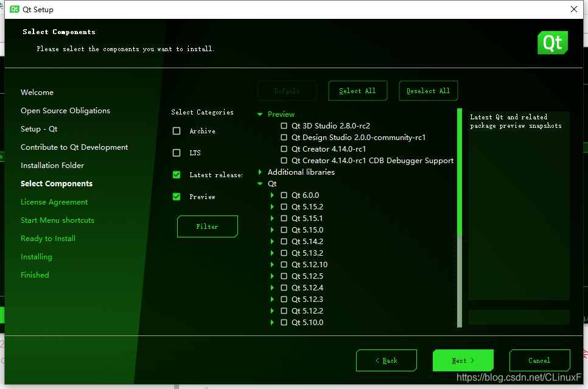
Task: Close the Qt Setup window
Action: click(574, 9)
